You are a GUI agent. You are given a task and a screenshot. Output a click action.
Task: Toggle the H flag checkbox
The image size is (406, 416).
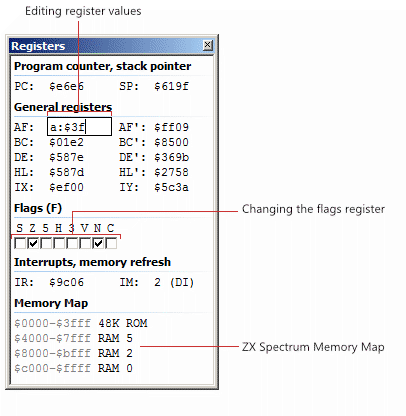(59, 244)
